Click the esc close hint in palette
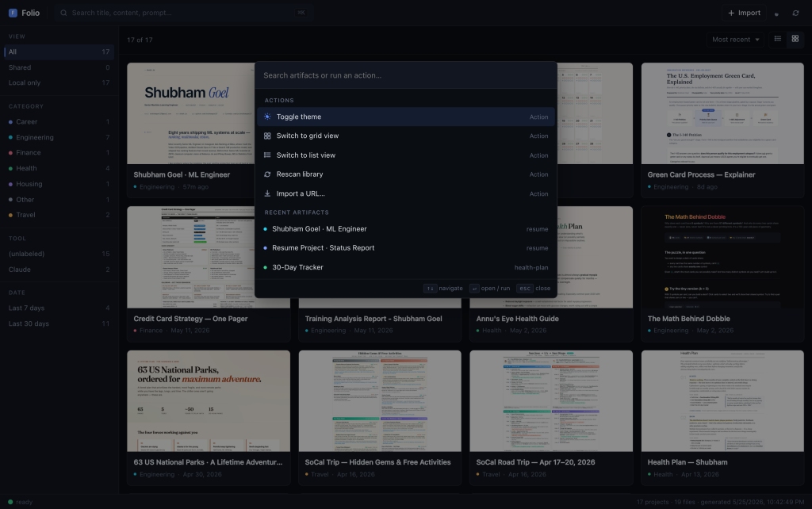812x509 pixels. (534, 289)
